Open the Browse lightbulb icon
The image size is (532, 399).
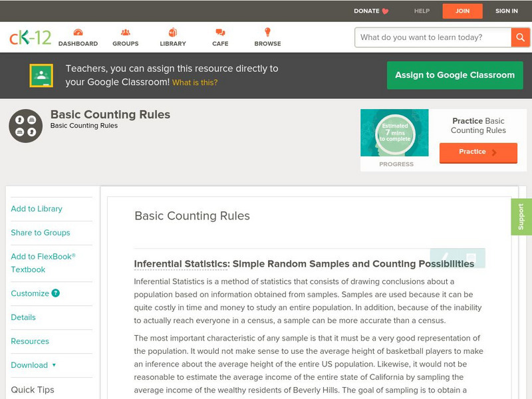click(x=268, y=32)
